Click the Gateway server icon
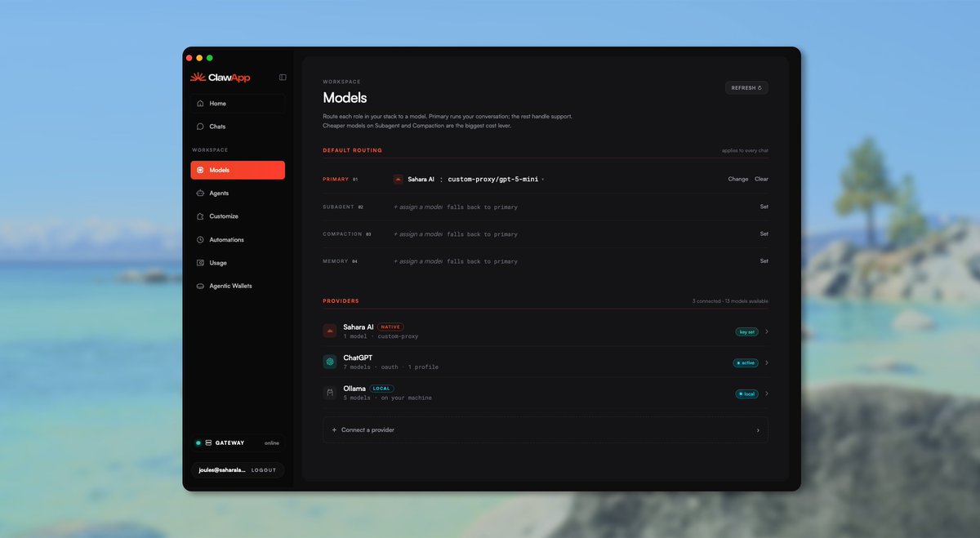 click(209, 443)
